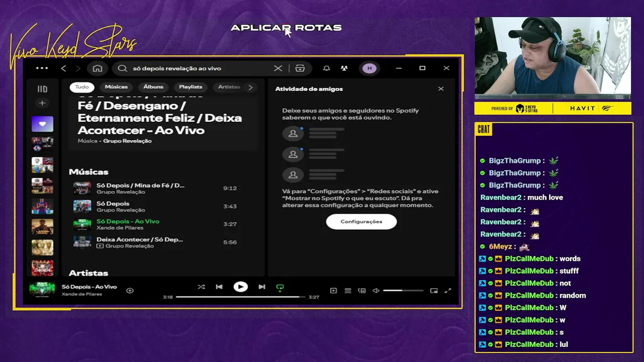This screenshot has width=644, height=362.
Task: Toggle shuffle playback
Action: click(x=201, y=287)
